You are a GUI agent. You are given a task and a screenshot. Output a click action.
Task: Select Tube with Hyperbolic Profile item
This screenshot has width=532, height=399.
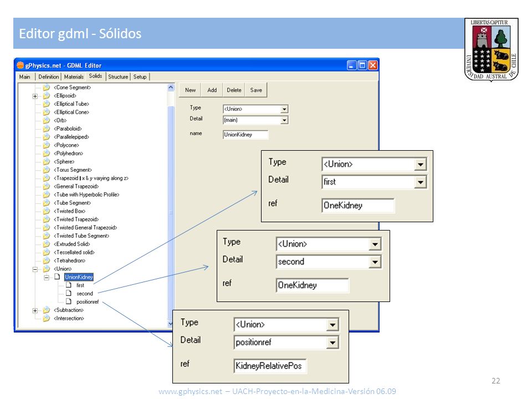coord(86,195)
